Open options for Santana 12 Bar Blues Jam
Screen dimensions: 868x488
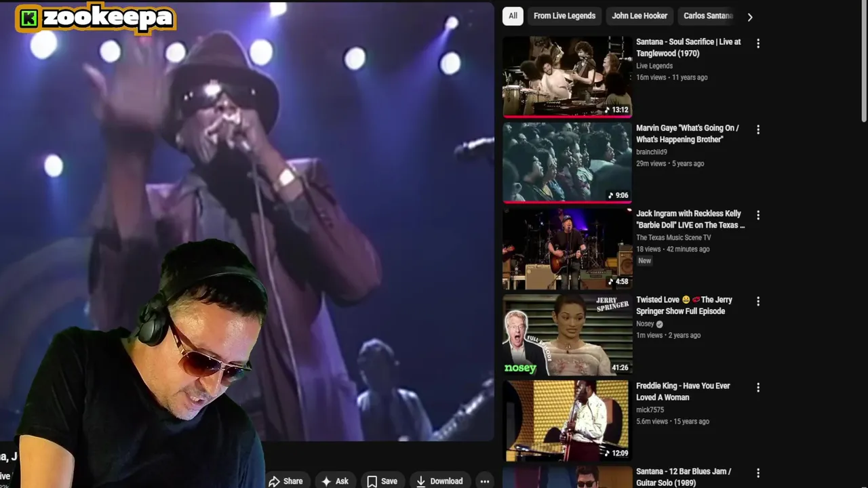tap(758, 473)
